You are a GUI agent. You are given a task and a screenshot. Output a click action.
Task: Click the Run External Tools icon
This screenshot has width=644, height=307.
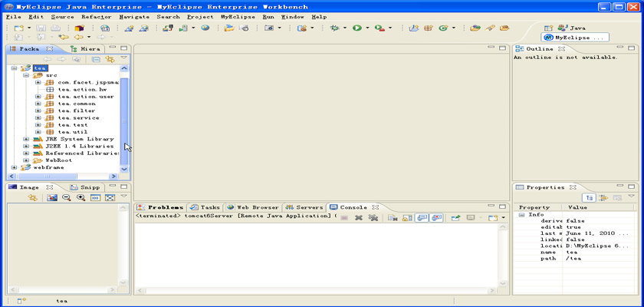(x=380, y=28)
